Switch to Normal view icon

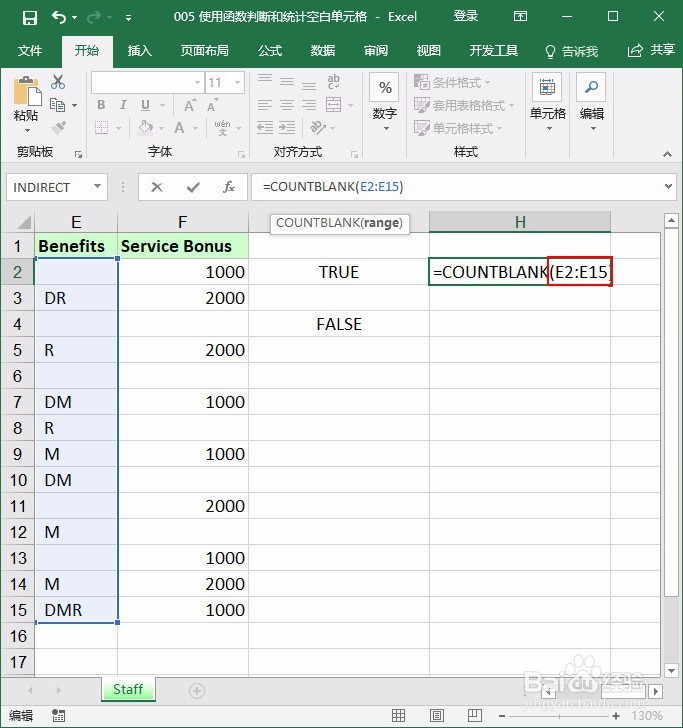coord(398,715)
